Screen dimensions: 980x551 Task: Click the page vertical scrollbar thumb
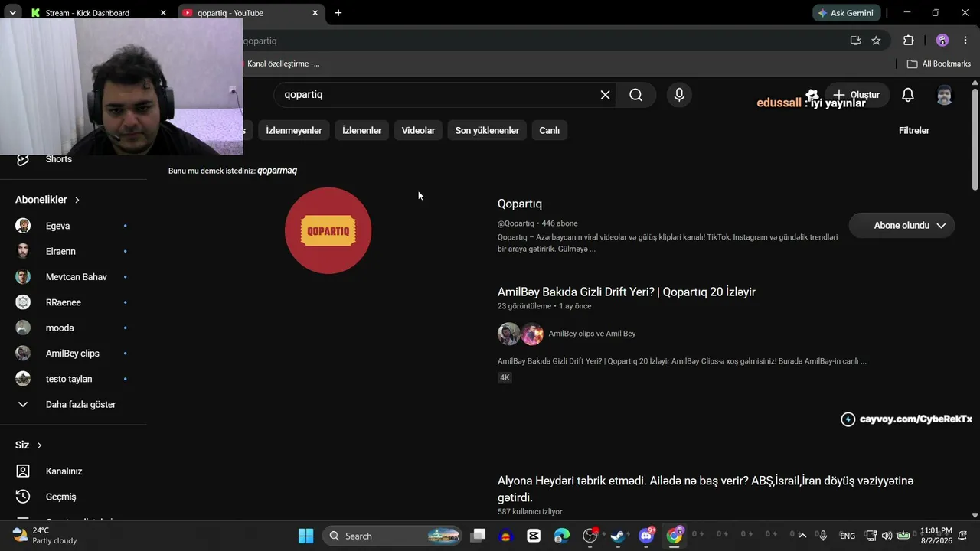[975, 138]
